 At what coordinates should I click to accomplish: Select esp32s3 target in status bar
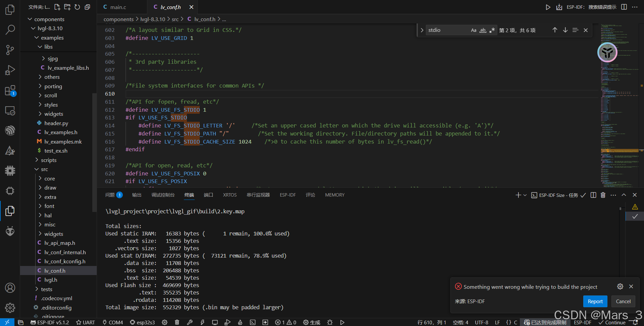click(142, 322)
